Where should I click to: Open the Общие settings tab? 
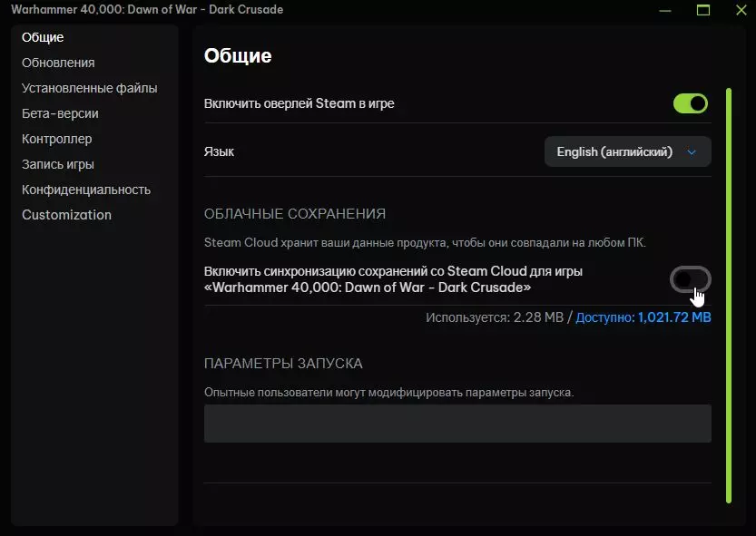coord(43,37)
